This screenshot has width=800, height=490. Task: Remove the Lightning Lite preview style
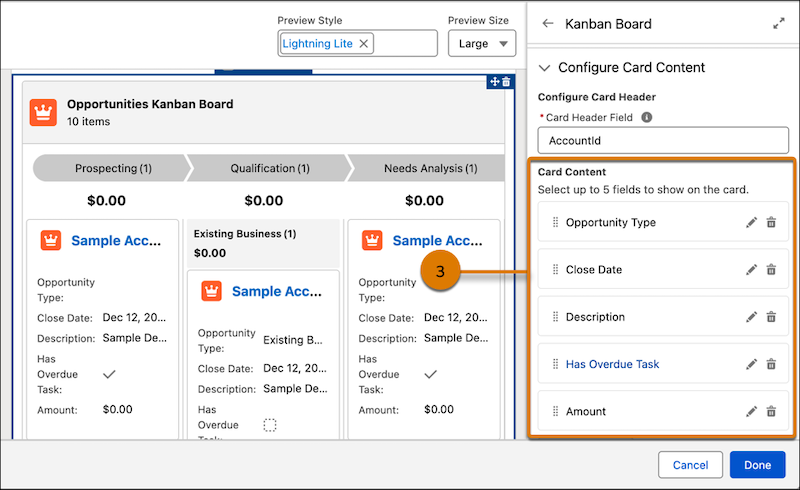pos(364,44)
